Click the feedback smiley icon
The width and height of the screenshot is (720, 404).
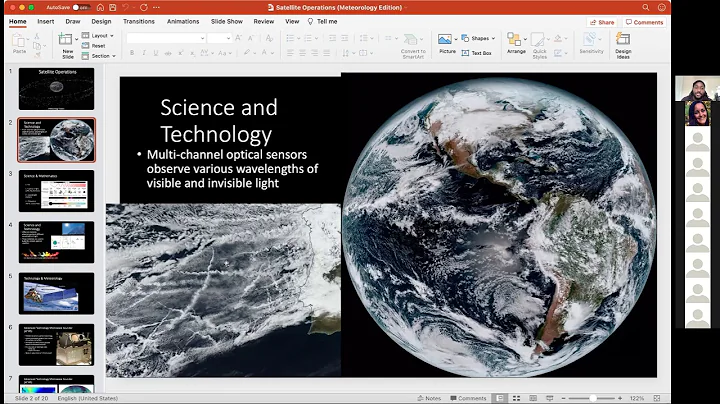click(662, 7)
